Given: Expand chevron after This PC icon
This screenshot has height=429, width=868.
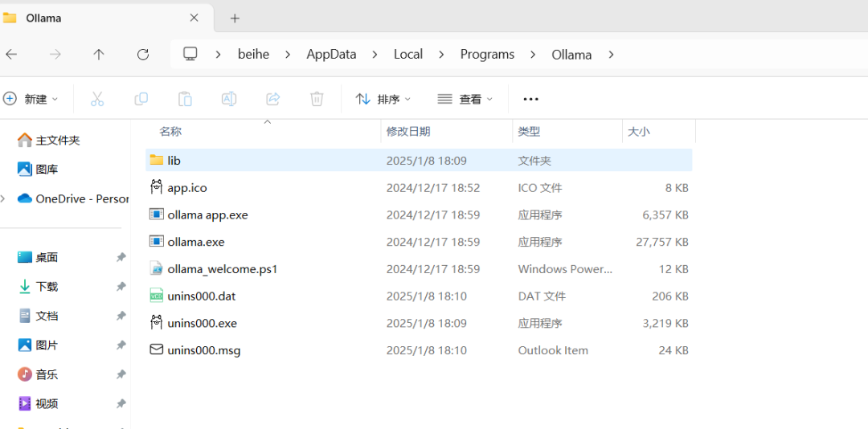Looking at the screenshot, I should coord(218,55).
